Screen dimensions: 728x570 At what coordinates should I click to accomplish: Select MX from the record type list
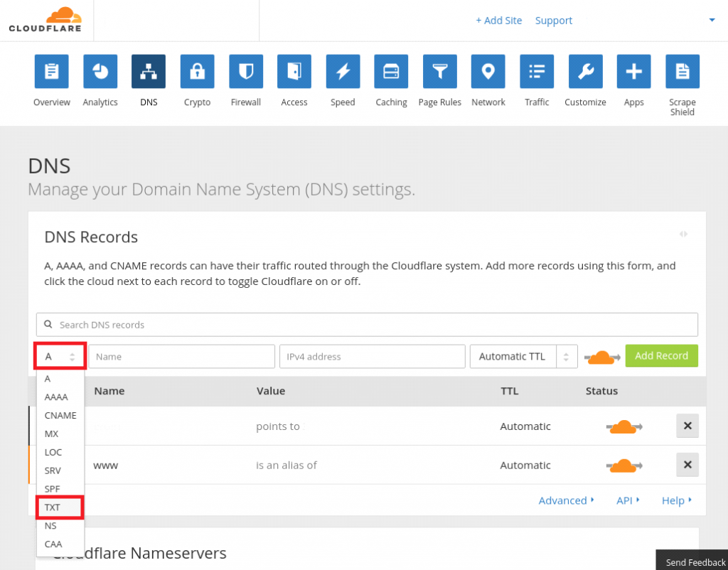click(60, 434)
